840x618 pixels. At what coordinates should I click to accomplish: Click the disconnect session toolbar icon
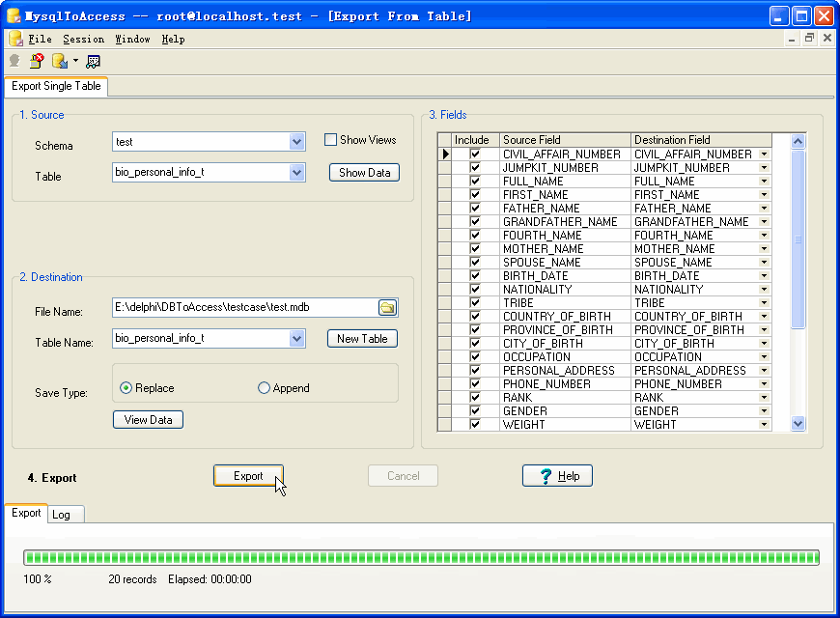(37, 61)
